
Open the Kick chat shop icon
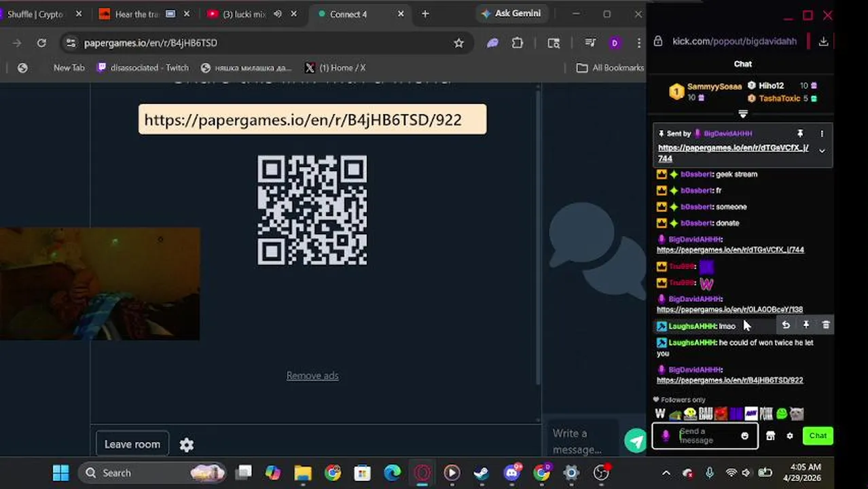[x=770, y=436]
